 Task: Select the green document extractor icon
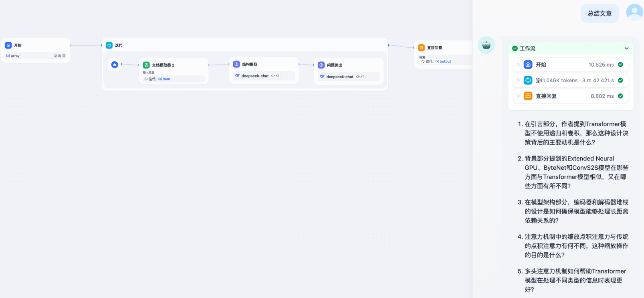coord(146,65)
